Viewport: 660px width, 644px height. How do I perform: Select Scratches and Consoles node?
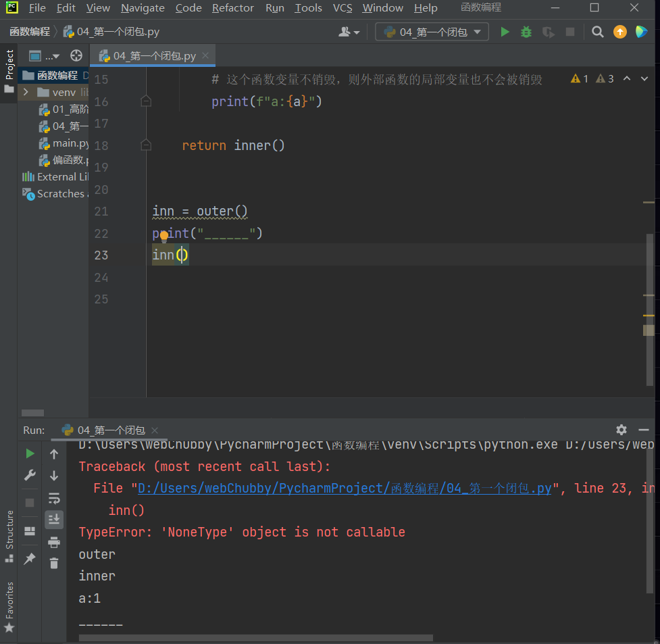(x=55, y=194)
